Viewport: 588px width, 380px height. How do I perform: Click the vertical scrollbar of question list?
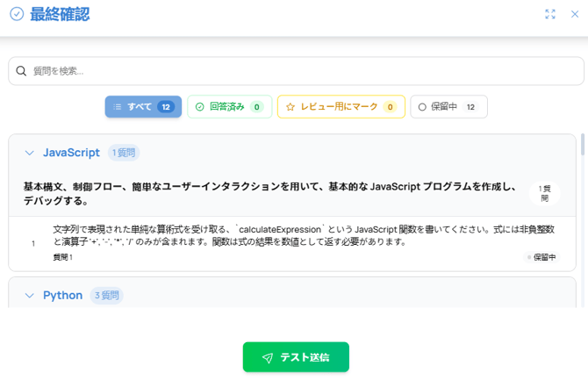(x=583, y=145)
